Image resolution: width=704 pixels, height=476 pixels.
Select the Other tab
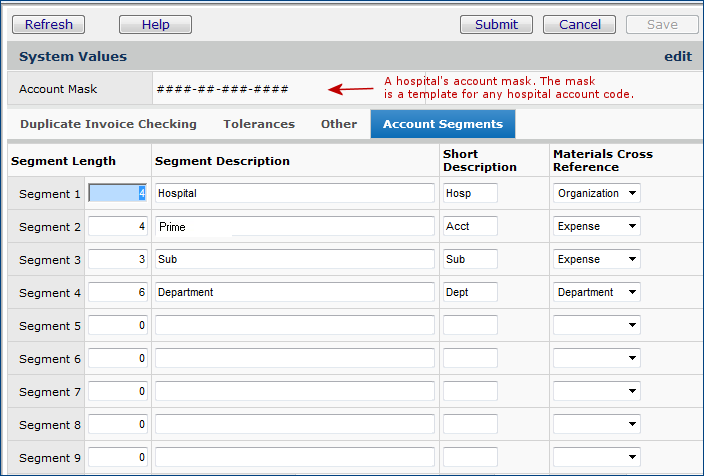tap(338, 124)
